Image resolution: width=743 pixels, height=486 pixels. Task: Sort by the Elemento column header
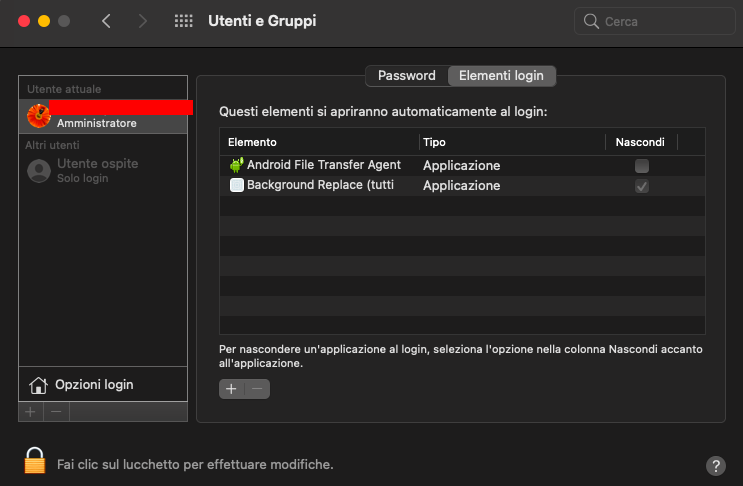pyautogui.click(x=319, y=142)
